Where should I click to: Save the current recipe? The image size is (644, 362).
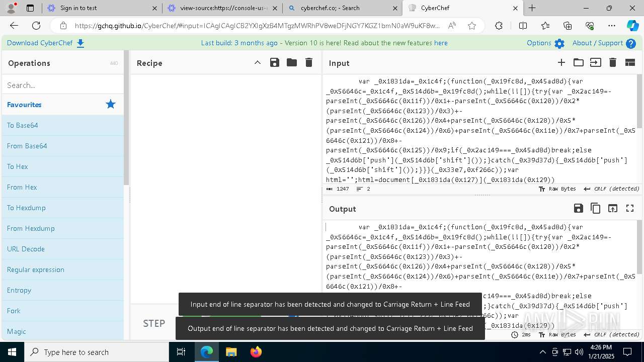pyautogui.click(x=274, y=63)
